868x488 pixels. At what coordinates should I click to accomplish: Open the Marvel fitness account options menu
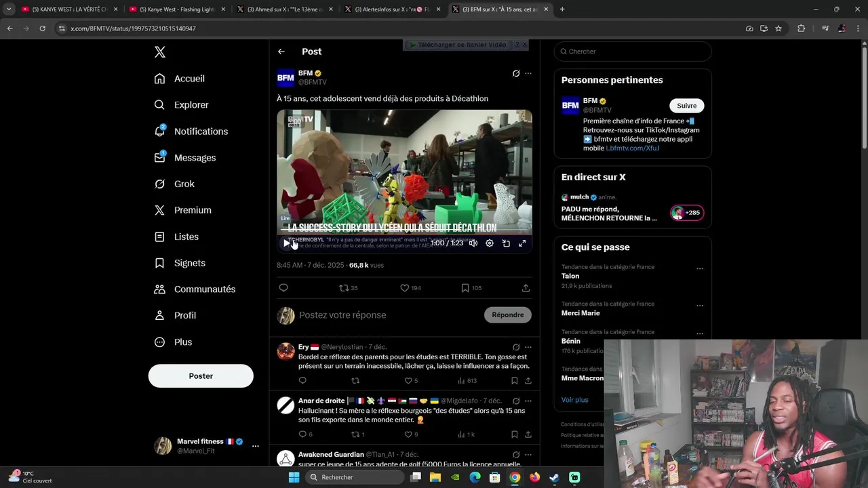tap(256, 446)
